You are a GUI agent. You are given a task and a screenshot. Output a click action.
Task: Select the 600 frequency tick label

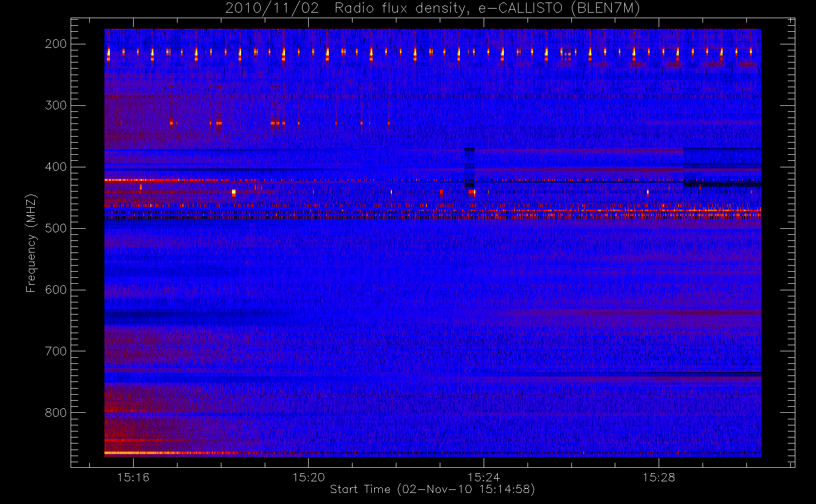56,290
